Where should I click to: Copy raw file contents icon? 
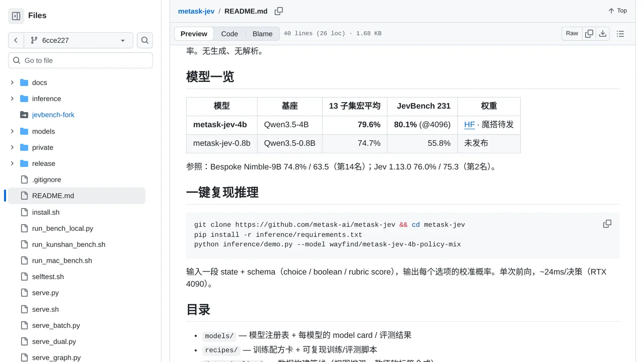(x=589, y=33)
